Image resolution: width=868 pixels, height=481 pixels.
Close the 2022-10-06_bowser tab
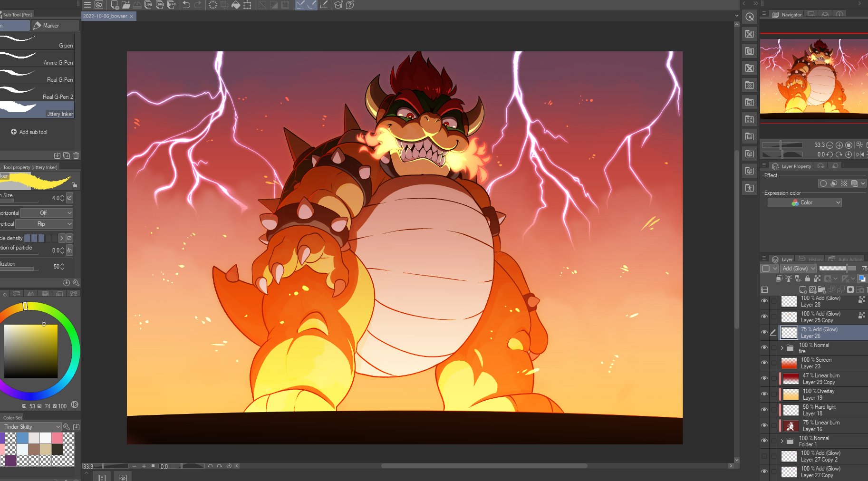(132, 16)
